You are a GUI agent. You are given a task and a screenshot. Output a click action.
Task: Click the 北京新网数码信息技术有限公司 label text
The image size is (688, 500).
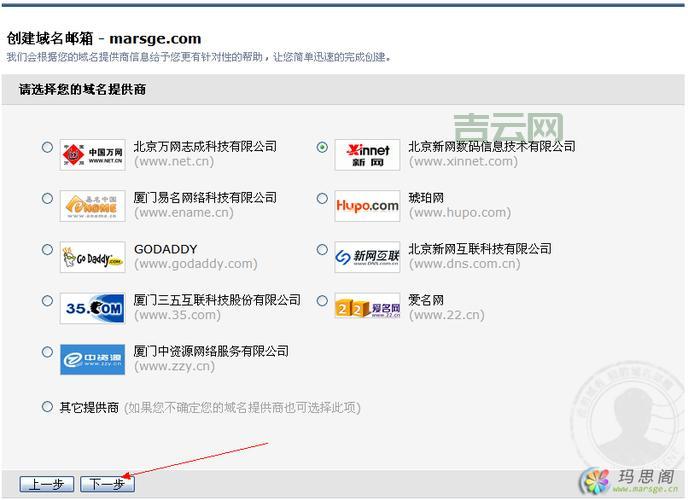492,146
